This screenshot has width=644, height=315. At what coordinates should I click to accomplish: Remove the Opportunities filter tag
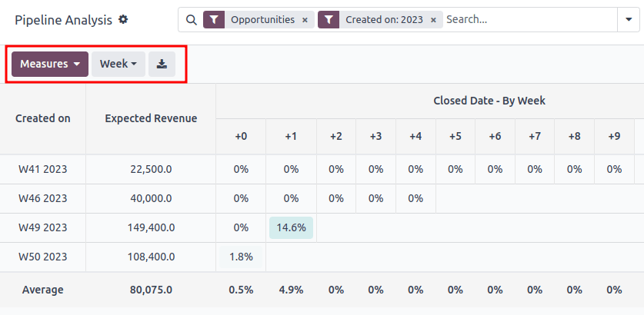coord(305,20)
